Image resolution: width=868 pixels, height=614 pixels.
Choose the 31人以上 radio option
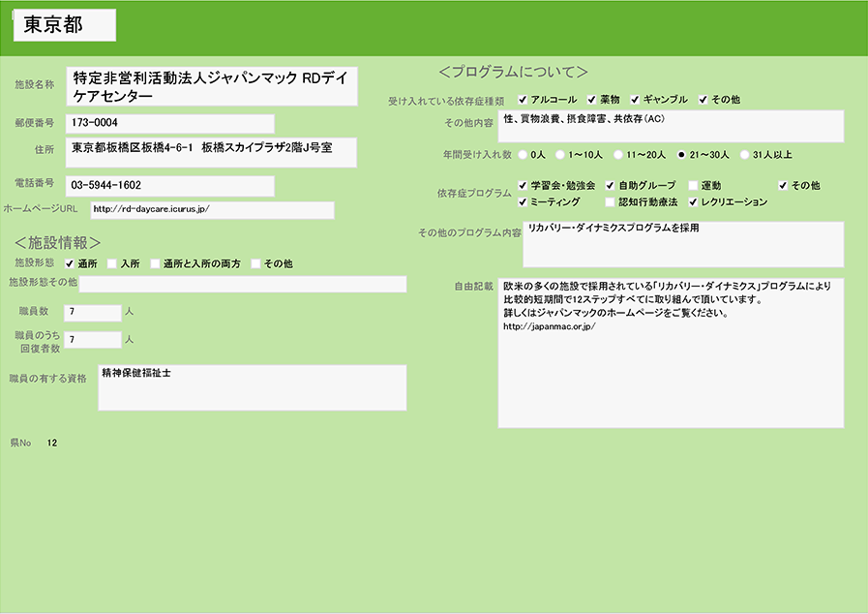744,154
